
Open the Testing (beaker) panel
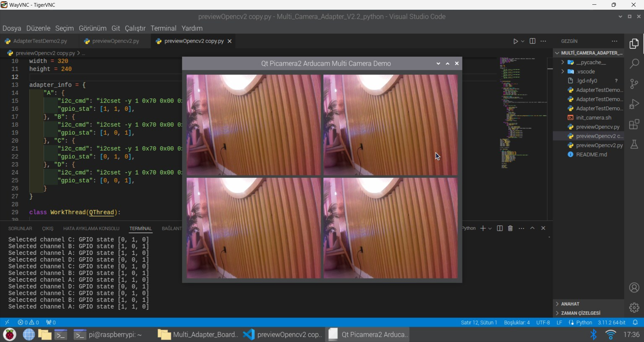(x=635, y=144)
